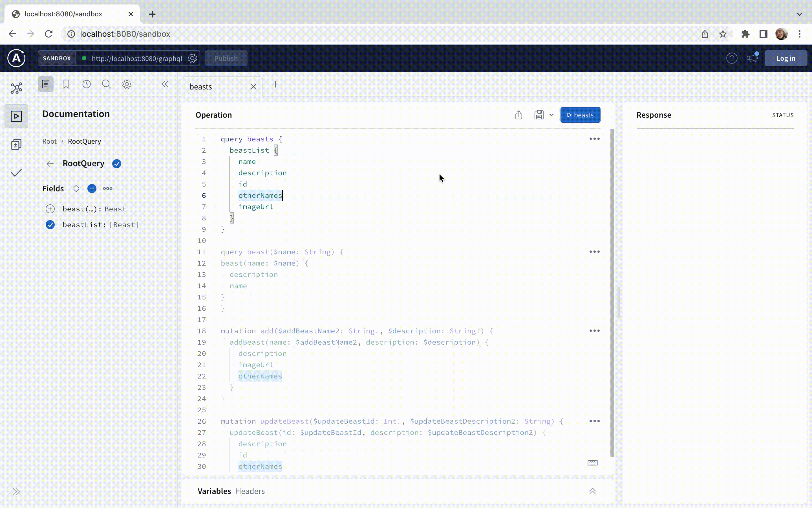Image resolution: width=812 pixels, height=508 pixels.
Task: Close the beasts operation tab
Action: (253, 87)
